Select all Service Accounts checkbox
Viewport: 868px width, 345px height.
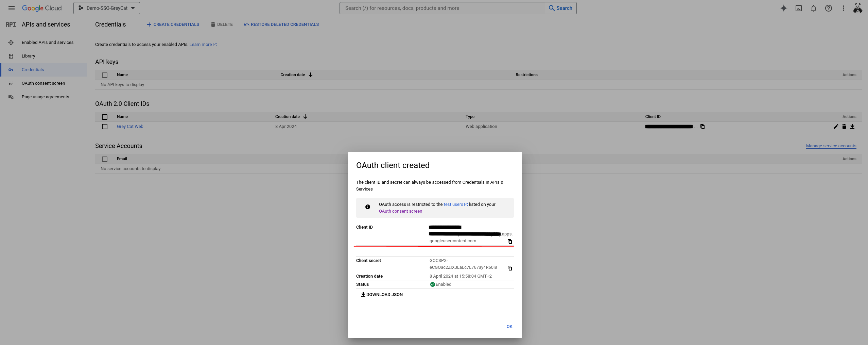pyautogui.click(x=105, y=159)
